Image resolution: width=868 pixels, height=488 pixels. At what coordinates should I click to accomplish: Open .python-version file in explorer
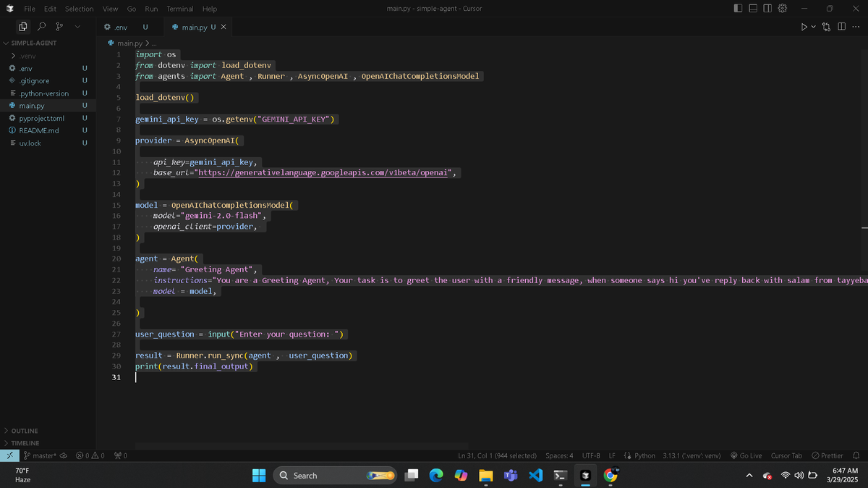[48, 93]
